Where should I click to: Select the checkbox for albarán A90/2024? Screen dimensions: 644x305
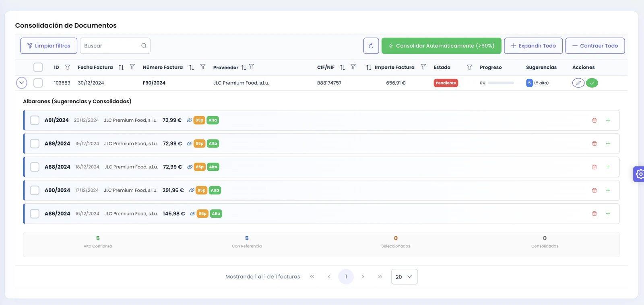click(x=35, y=190)
